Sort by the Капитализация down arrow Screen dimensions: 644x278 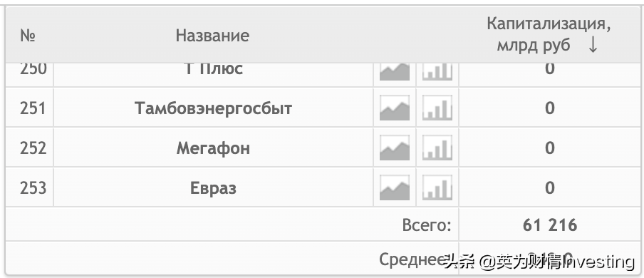pos(592,45)
